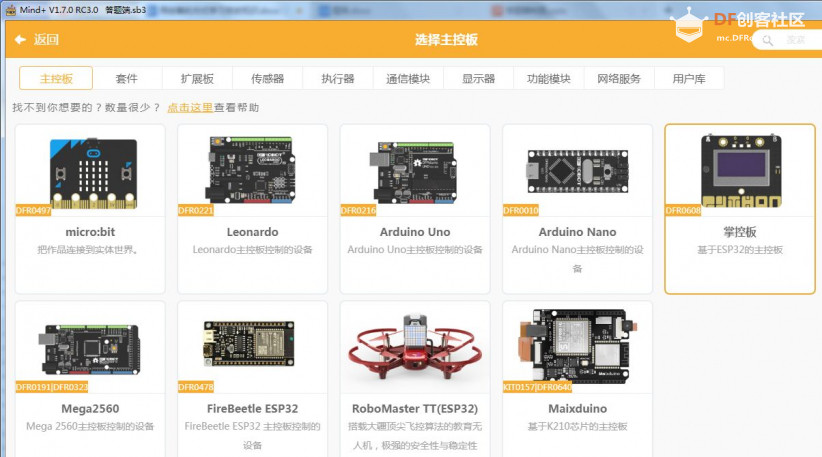The image size is (822, 457).
Task: Go back via 返回 label
Action: (x=46, y=39)
